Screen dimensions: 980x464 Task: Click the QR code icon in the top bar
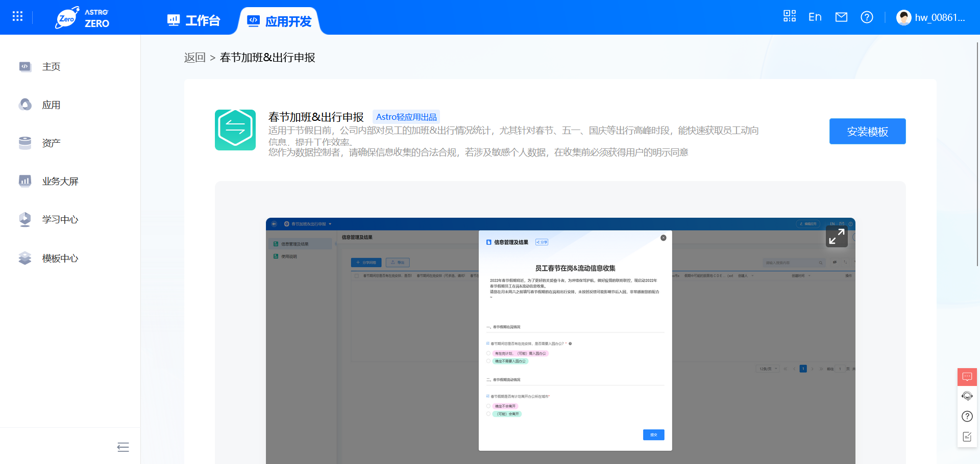[789, 16]
